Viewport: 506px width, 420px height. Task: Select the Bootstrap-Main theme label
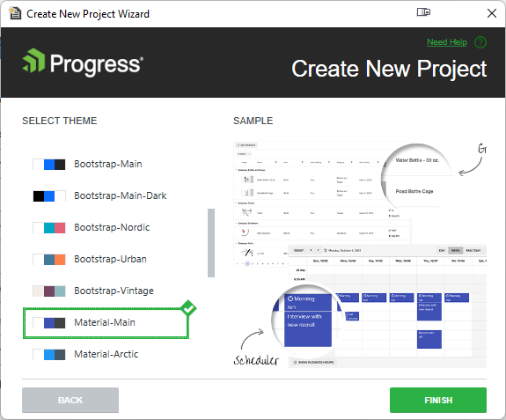coord(108,164)
